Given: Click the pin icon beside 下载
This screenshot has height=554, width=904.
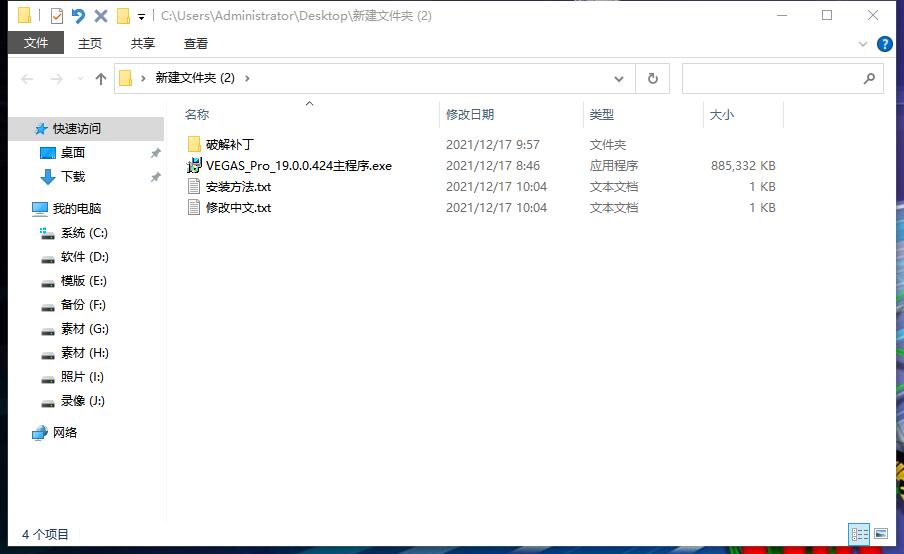Looking at the screenshot, I should 156,177.
